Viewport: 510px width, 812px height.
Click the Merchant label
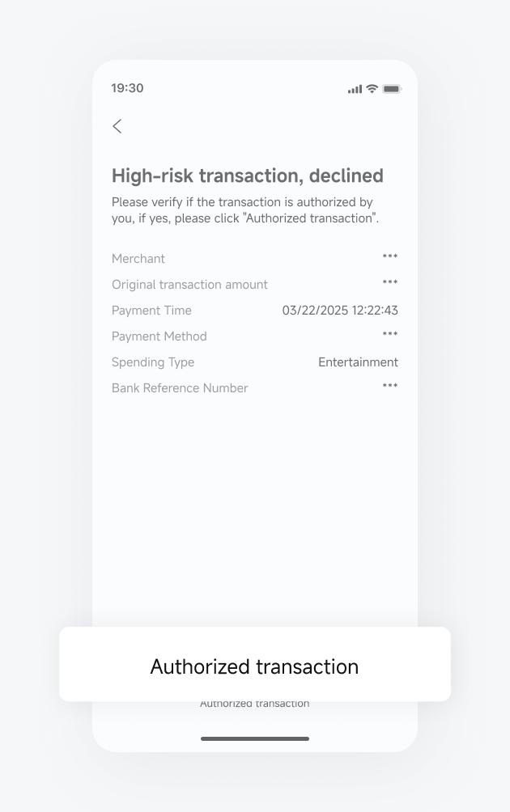pyautogui.click(x=138, y=259)
